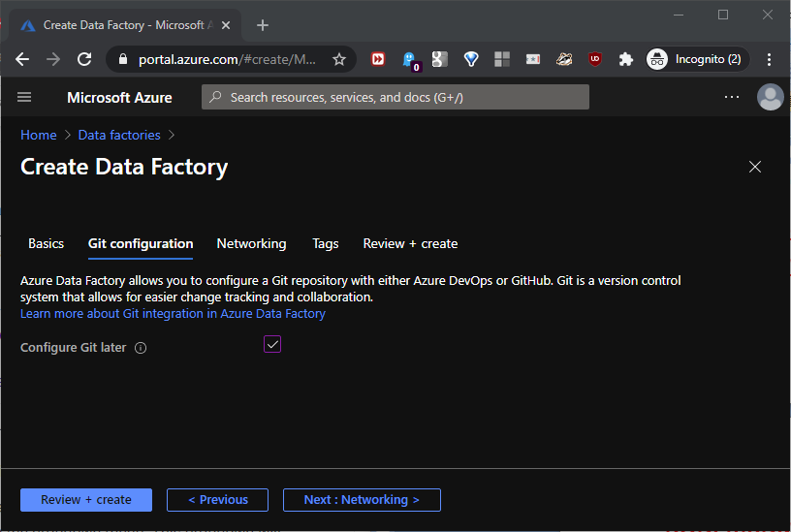Click the Review + create button
The height and width of the screenshot is (532, 791).
tap(86, 500)
